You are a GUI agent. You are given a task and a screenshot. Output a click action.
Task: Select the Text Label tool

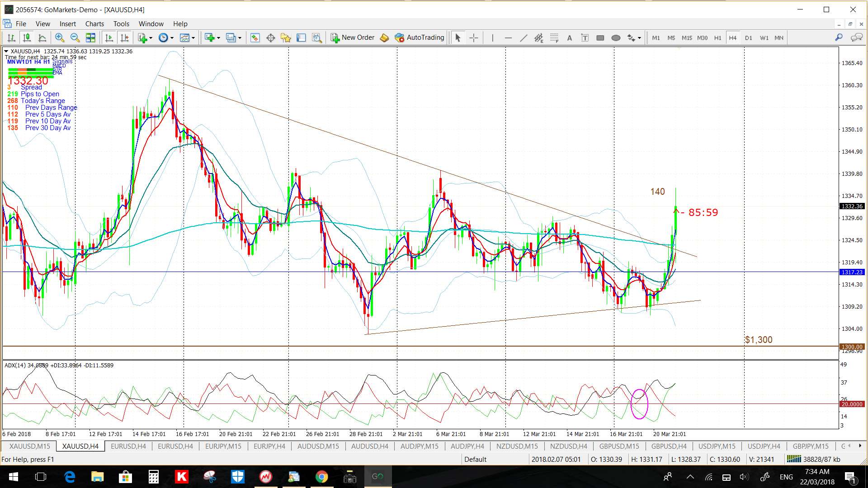585,38
